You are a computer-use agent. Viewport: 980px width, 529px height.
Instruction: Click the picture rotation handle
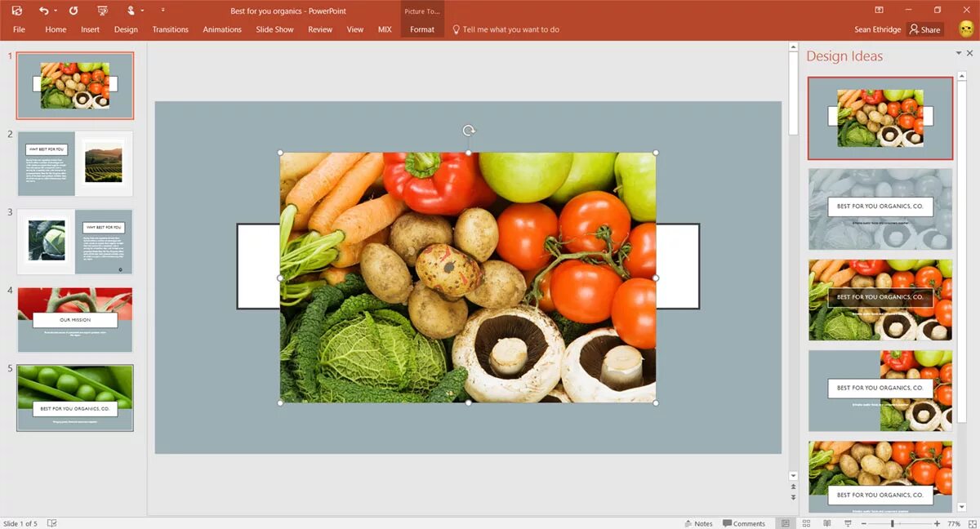point(469,131)
